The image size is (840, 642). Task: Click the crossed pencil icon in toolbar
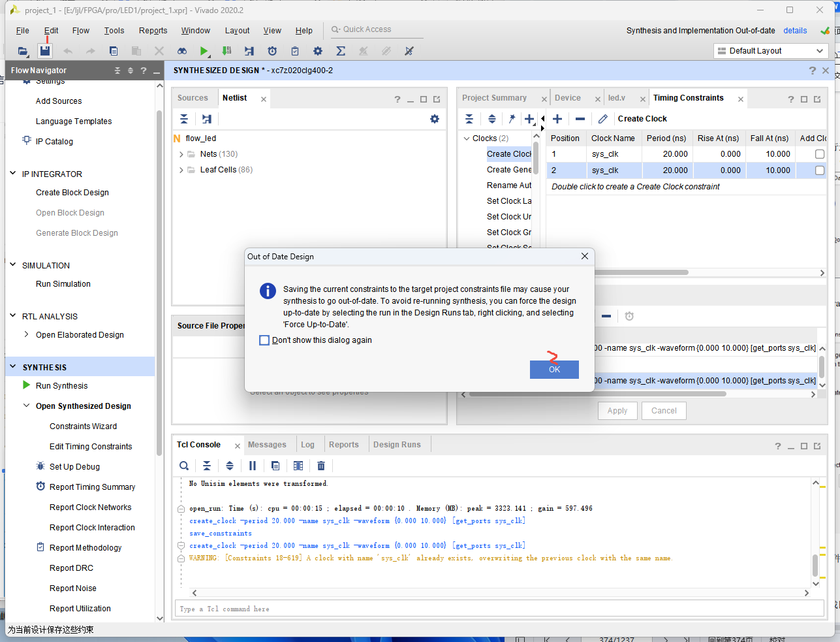409,51
